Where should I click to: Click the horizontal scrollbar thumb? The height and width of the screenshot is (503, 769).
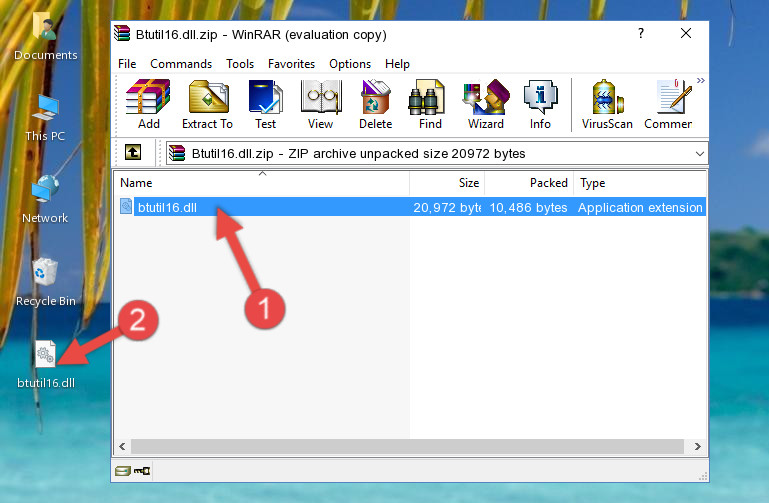tap(407, 447)
